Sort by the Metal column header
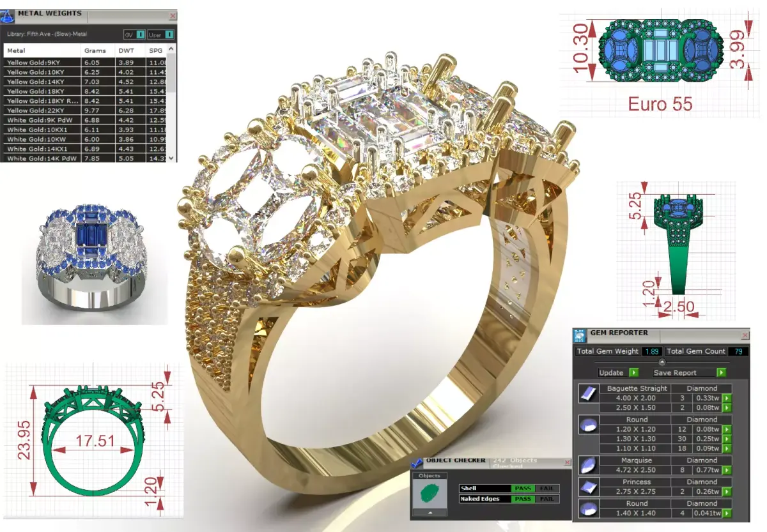This screenshot has width=767, height=532. coord(43,50)
